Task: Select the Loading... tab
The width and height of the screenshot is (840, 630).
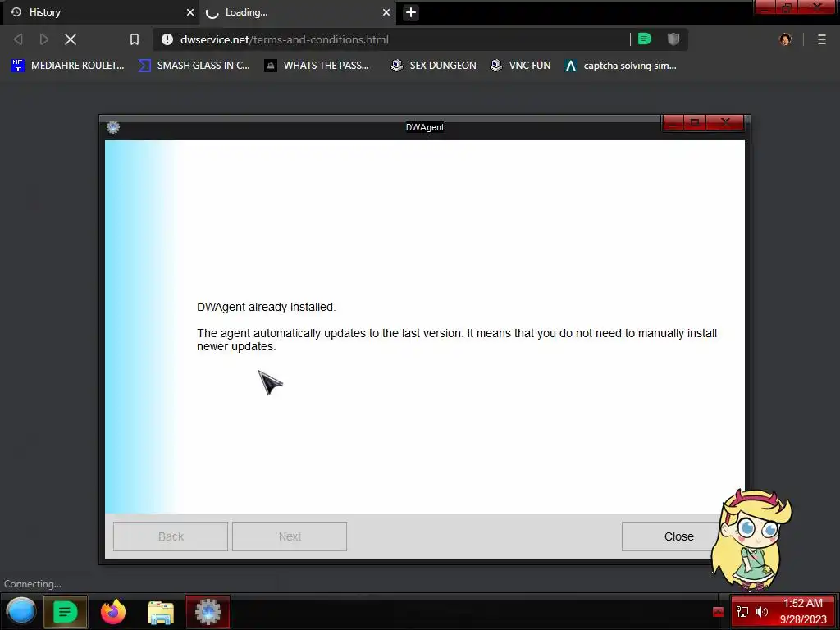Action: 297,12
